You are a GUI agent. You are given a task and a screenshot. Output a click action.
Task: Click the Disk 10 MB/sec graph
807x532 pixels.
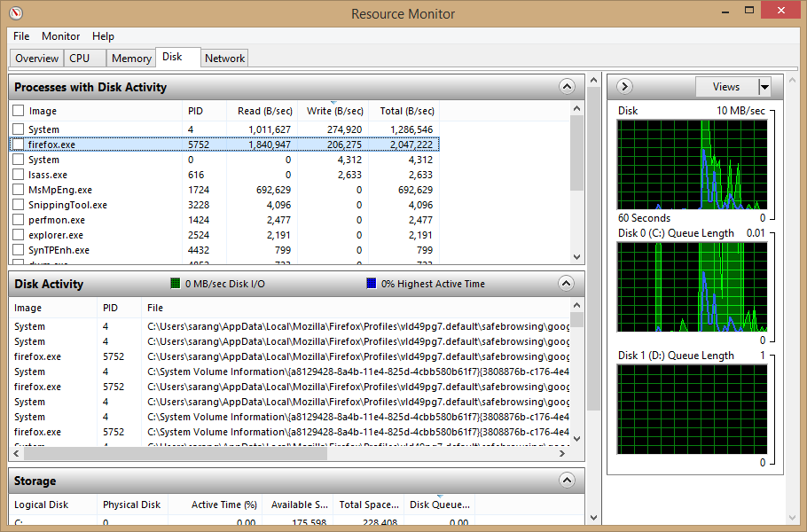[x=693, y=164]
